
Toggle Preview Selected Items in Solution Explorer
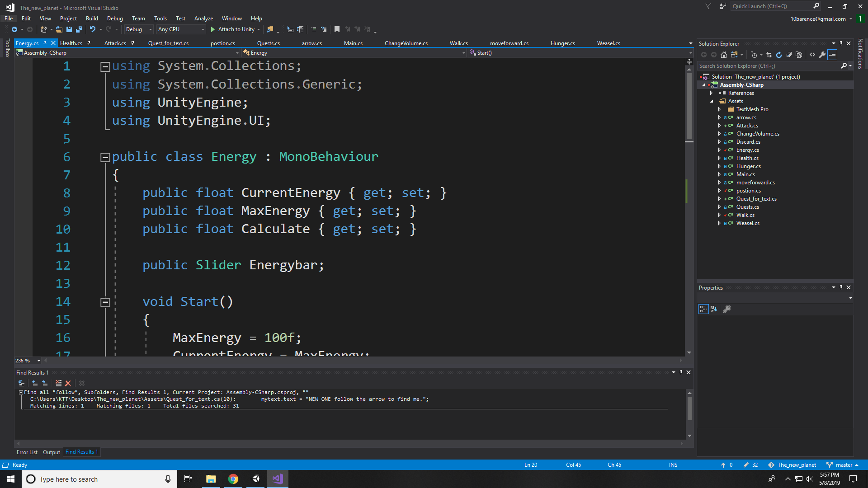(832, 55)
